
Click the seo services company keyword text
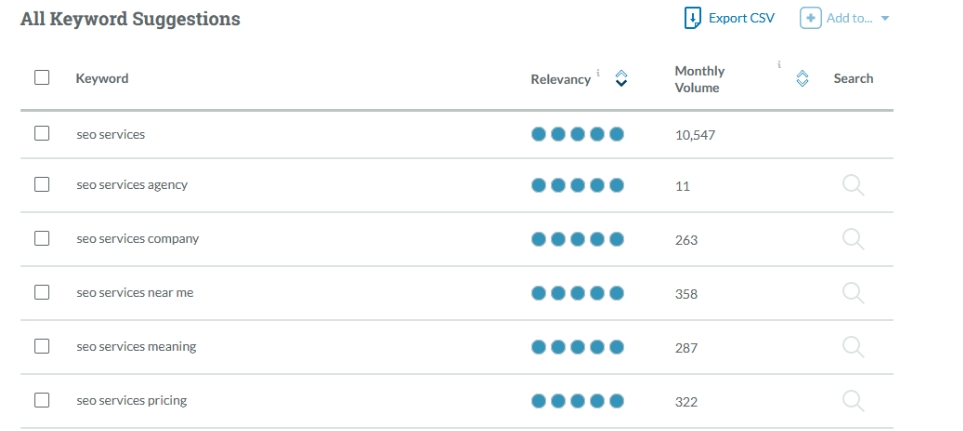[137, 239]
